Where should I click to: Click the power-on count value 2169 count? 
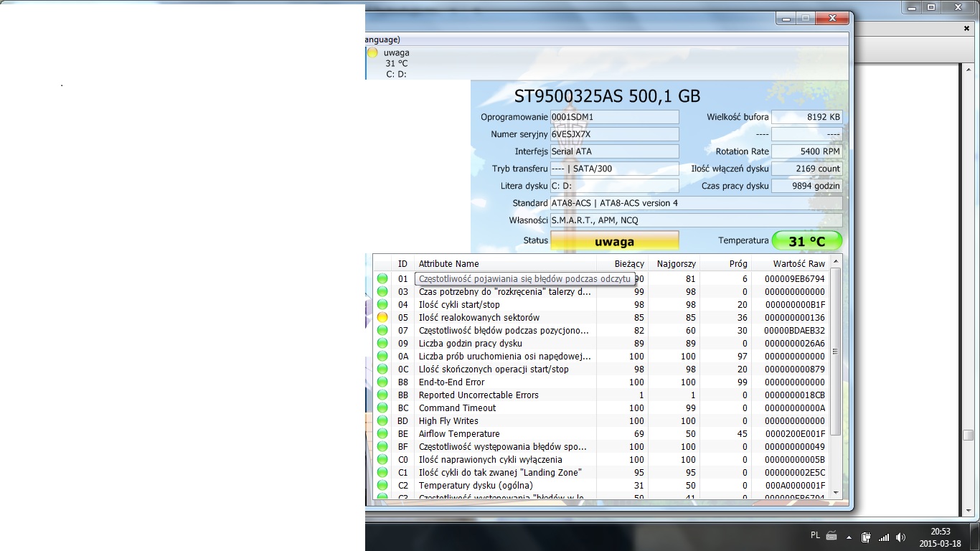[x=807, y=169]
